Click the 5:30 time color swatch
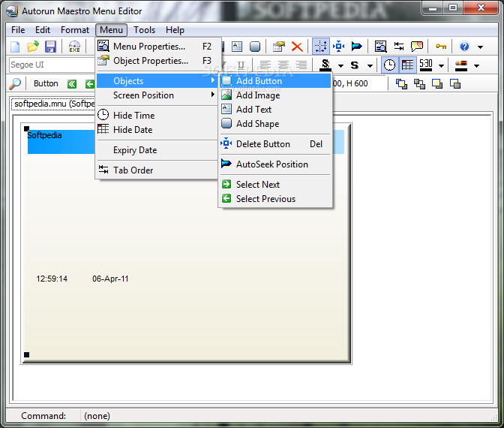This screenshot has height=428, width=504. tap(425, 65)
